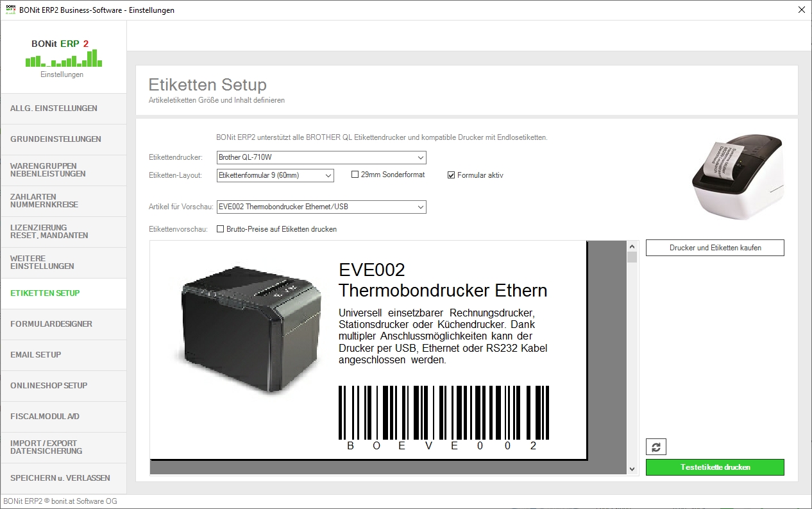Click the green Testetikette drucken button
Screen dimensions: 812x509
(715, 467)
